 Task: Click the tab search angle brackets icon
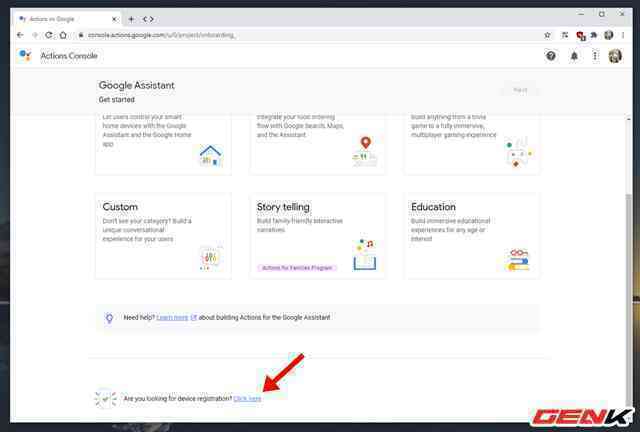pyautogui.click(x=148, y=19)
